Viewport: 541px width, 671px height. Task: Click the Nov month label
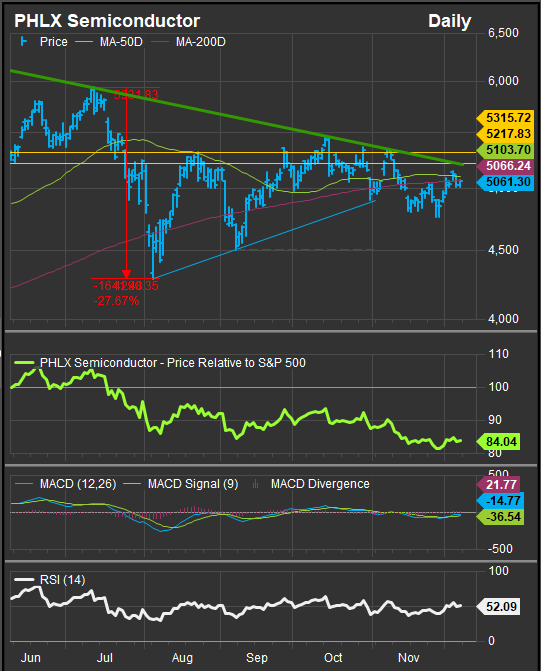click(408, 657)
